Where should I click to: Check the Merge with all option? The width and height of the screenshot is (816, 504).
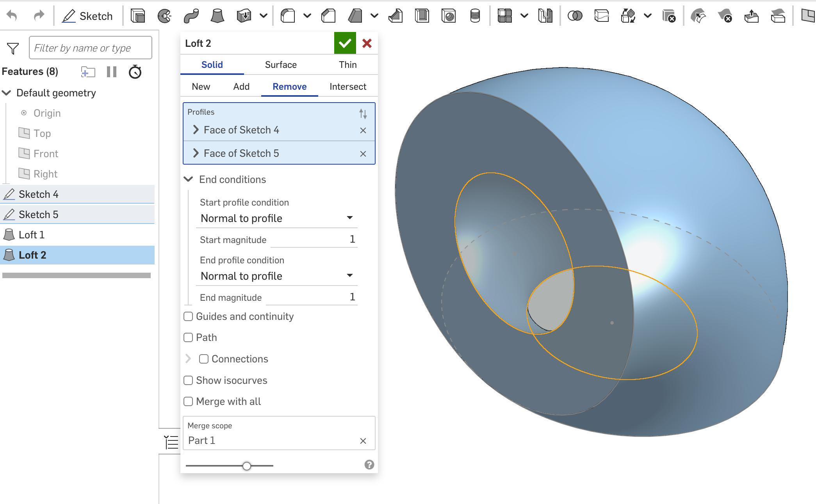pos(189,401)
